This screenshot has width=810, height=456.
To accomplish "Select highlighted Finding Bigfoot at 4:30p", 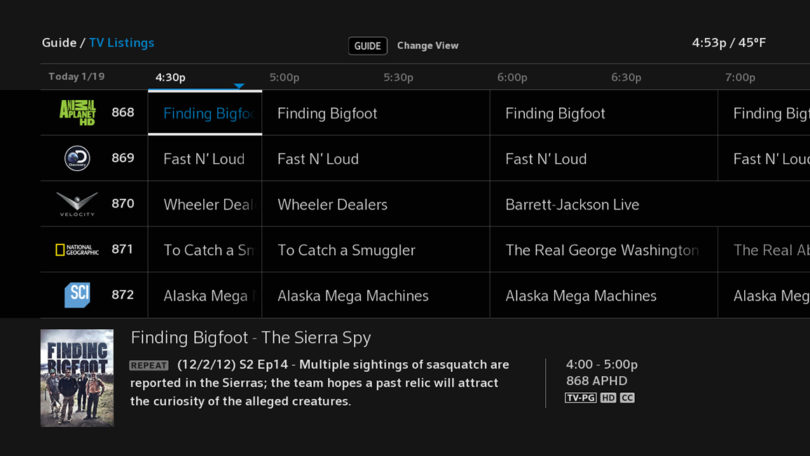I will pyautogui.click(x=205, y=113).
